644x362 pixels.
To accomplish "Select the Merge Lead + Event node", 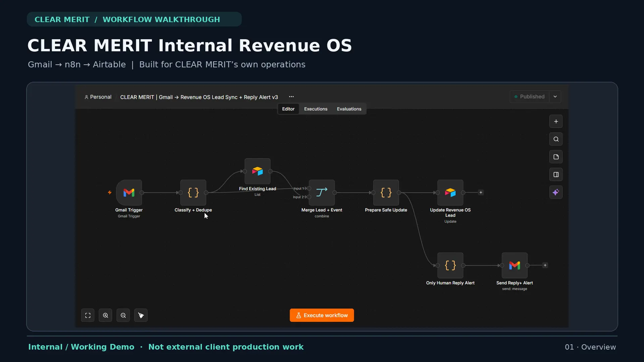I will pos(322,192).
